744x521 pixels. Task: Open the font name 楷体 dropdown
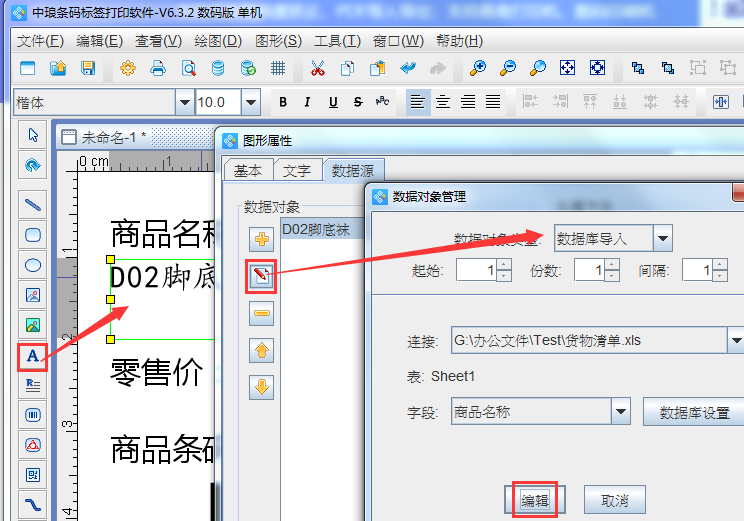(x=183, y=102)
